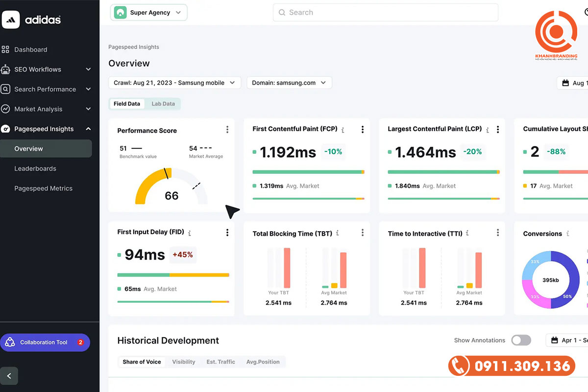The image size is (588, 392).
Task: Click in the Search input field
Action: (x=386, y=13)
